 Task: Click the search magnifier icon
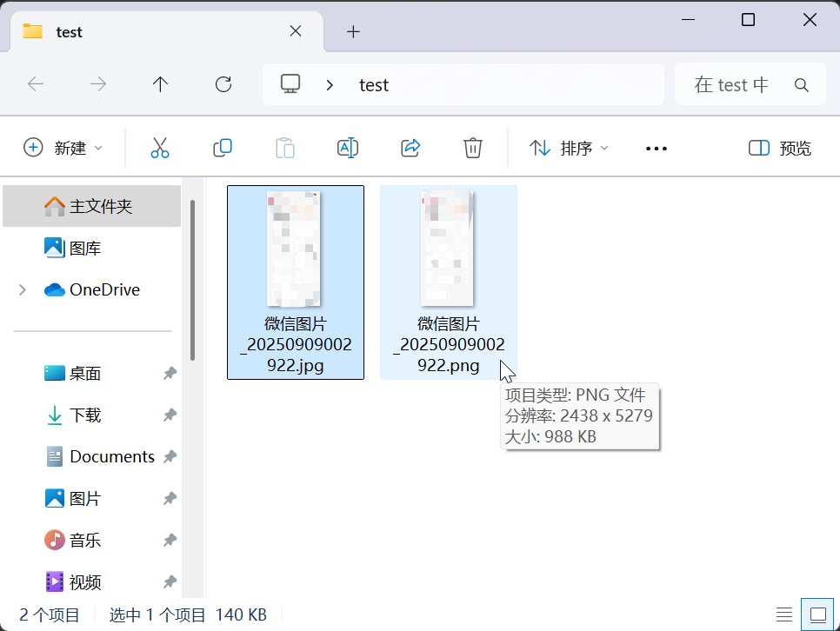802,84
